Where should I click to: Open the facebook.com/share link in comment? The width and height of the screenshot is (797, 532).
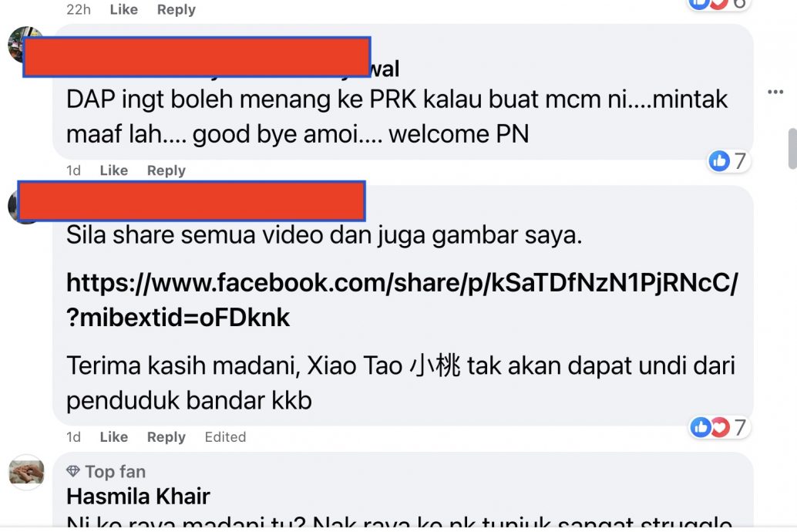(x=402, y=300)
